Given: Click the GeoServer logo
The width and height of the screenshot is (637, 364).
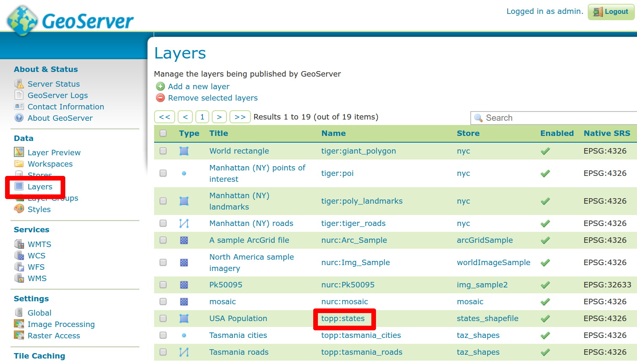Looking at the screenshot, I should (70, 20).
